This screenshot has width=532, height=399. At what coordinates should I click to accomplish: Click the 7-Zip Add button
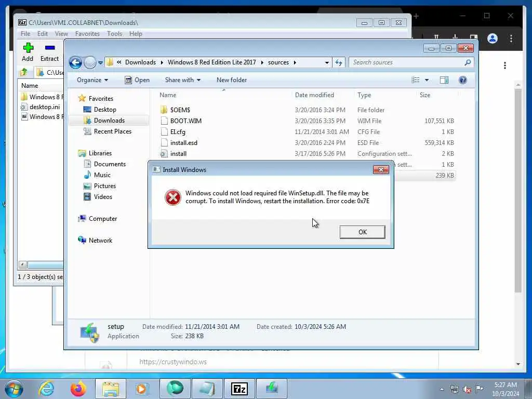pyautogui.click(x=28, y=52)
